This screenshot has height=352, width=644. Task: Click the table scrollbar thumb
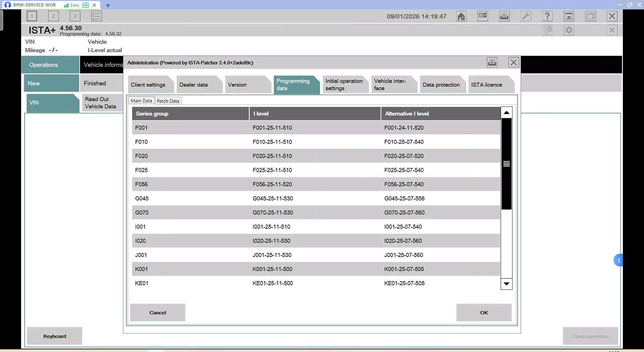pos(506,164)
